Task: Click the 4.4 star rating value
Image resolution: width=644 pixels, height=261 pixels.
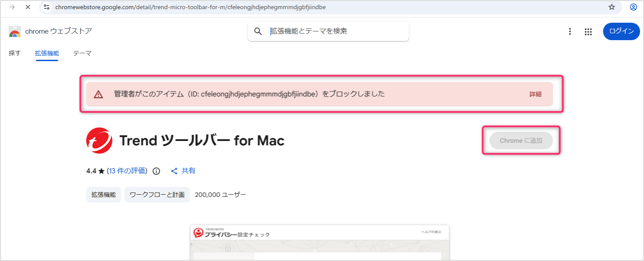Action: pyautogui.click(x=91, y=171)
